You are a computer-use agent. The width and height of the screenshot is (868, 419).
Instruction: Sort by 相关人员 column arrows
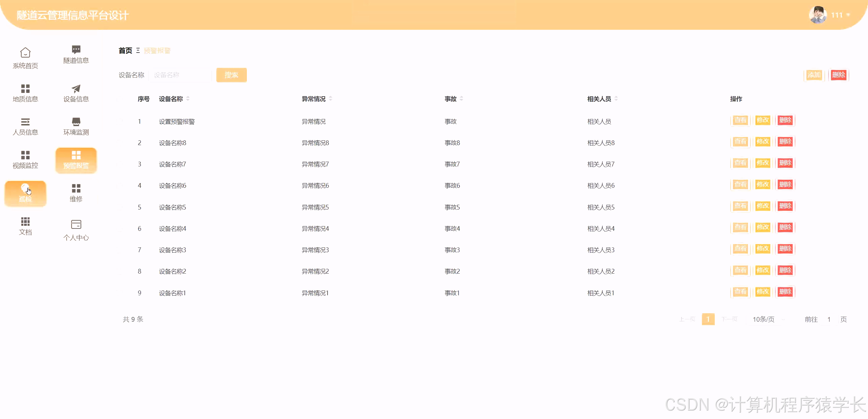tap(616, 99)
